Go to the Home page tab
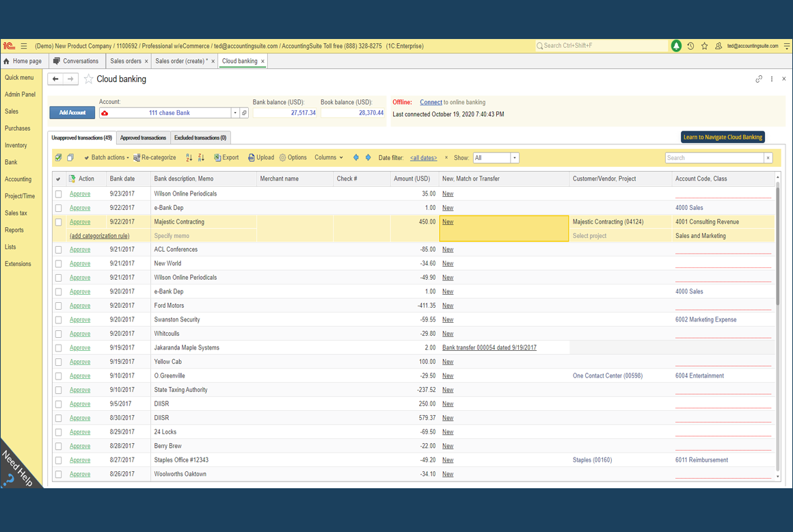Viewport: 793px width, 532px height. coord(23,61)
